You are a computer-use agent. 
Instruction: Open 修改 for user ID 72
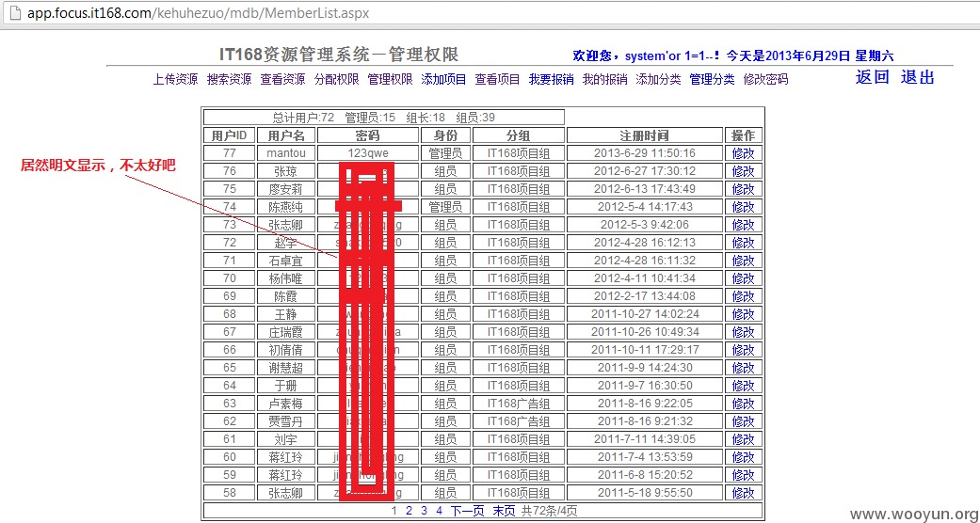point(744,243)
